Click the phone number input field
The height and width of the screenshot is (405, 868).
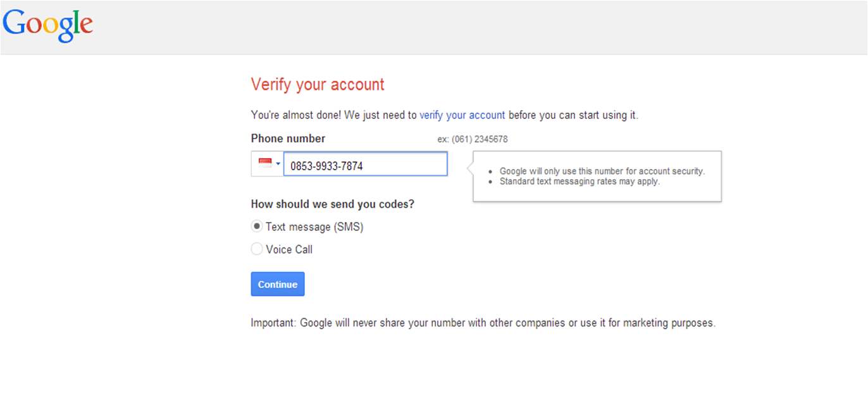365,165
